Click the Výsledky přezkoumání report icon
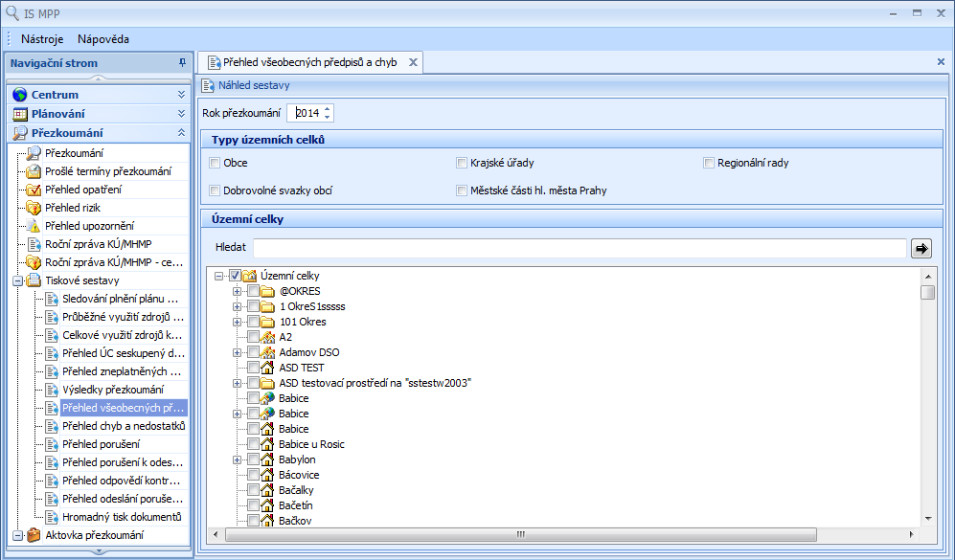The image size is (955, 560). [51, 390]
